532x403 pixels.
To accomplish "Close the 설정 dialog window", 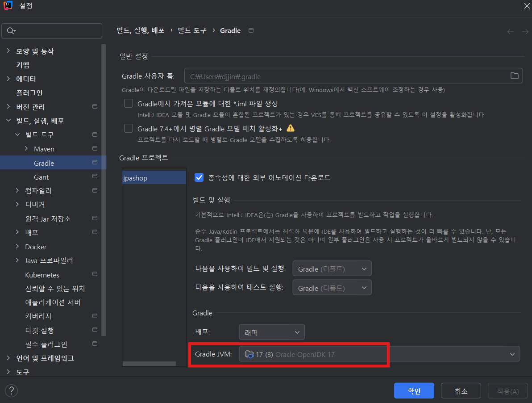I will [527, 5].
